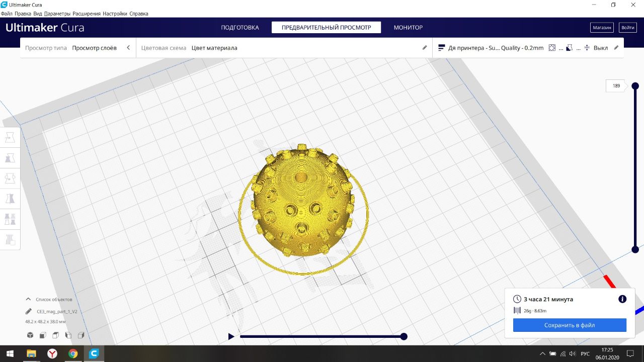Open clock and calendar 17:25
The image size is (644, 362).
607,353
